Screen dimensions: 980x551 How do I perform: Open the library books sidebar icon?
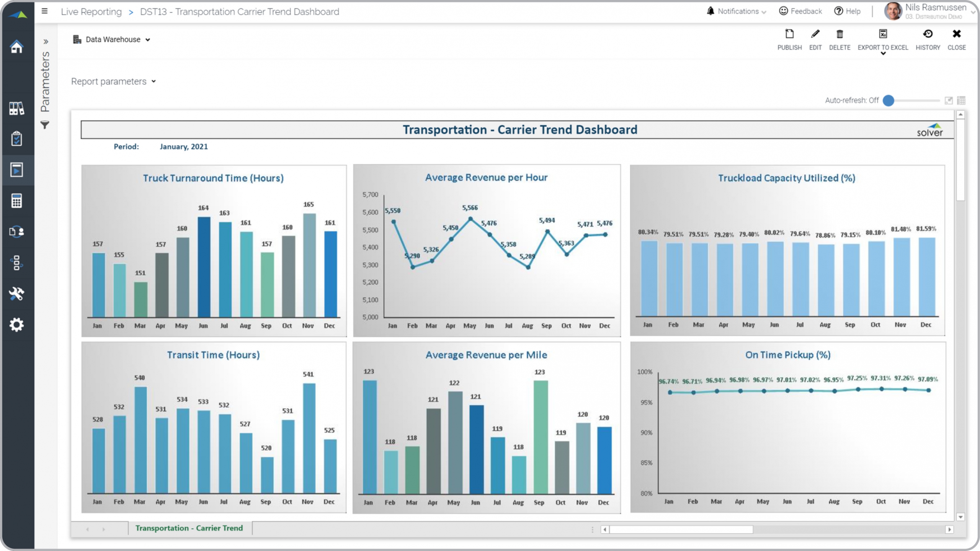click(x=16, y=108)
